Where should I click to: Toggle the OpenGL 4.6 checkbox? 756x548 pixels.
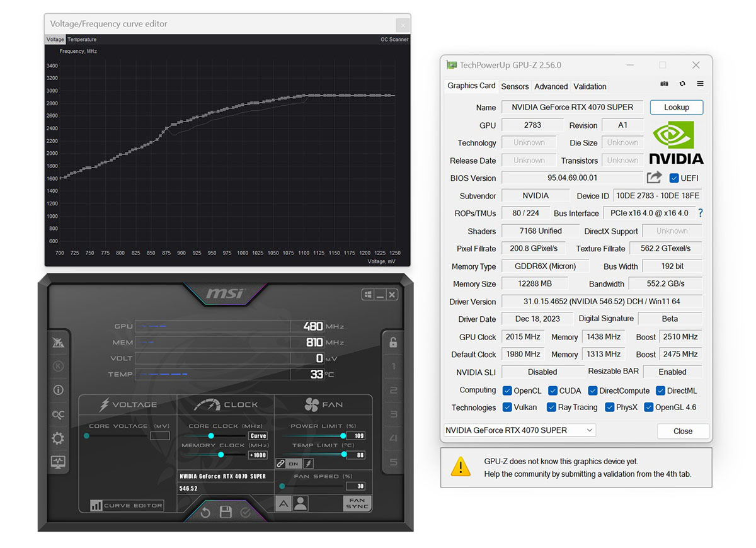click(648, 408)
